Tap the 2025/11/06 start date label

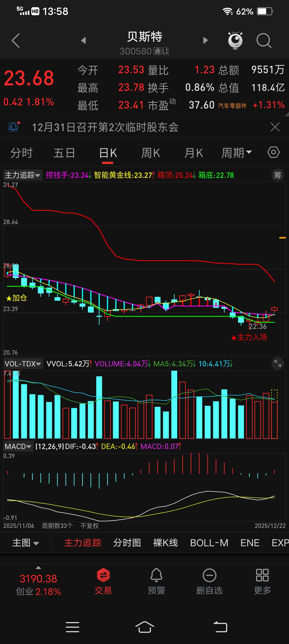tap(19, 526)
